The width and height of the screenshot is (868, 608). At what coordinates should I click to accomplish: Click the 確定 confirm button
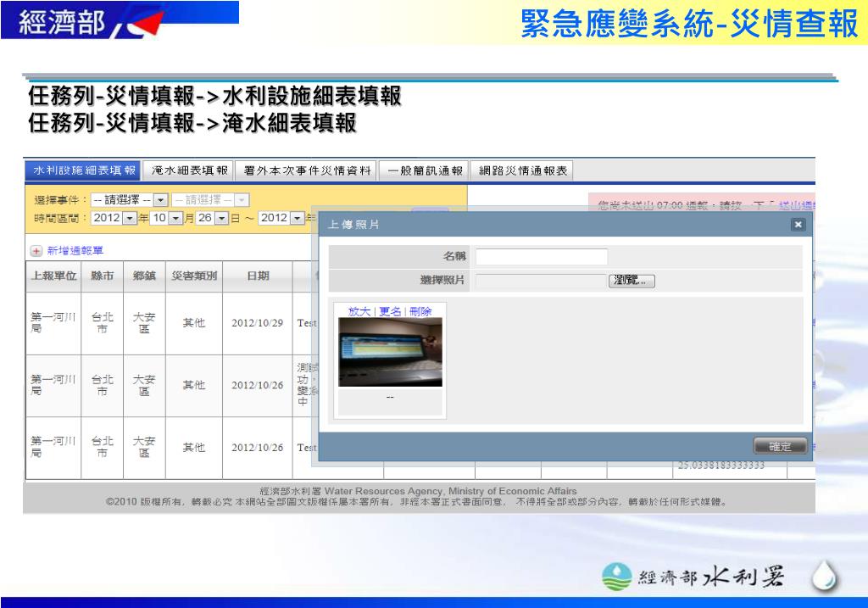tap(780, 446)
